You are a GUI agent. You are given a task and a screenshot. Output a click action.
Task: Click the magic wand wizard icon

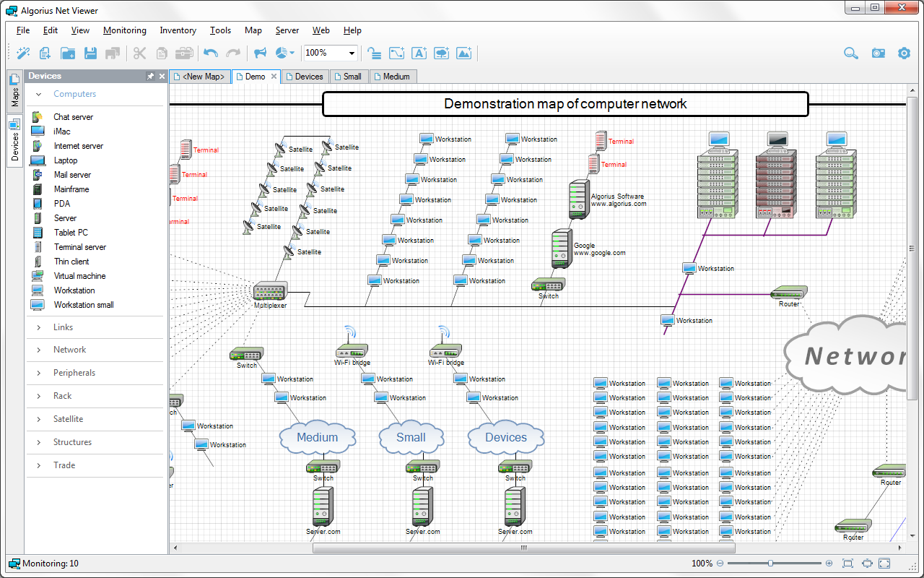(23, 53)
